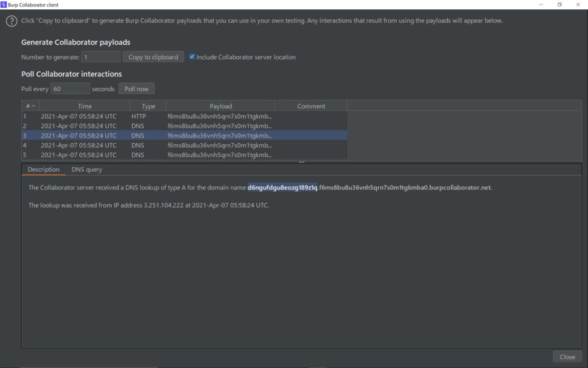This screenshot has width=588, height=368.
Task: Click highlighted subdomain d6ngufdgu8eozg189z1q text
Action: coord(283,187)
